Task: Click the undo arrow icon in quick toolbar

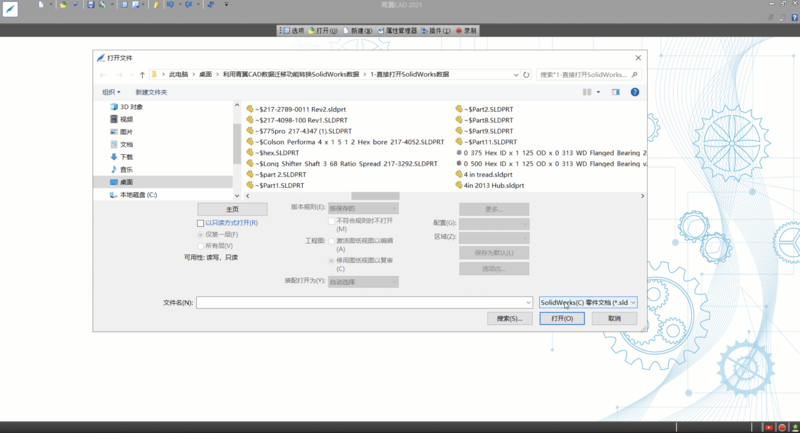Action: coord(170,5)
